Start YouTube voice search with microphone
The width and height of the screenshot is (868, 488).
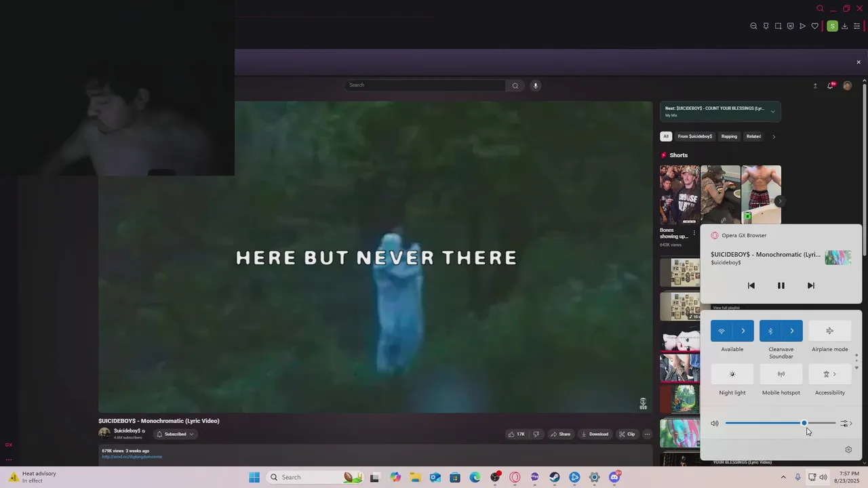[x=535, y=85]
